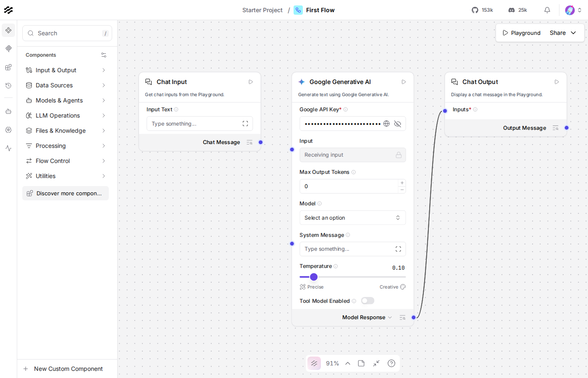Open the notifications bell
The width and height of the screenshot is (588, 378).
pyautogui.click(x=547, y=10)
